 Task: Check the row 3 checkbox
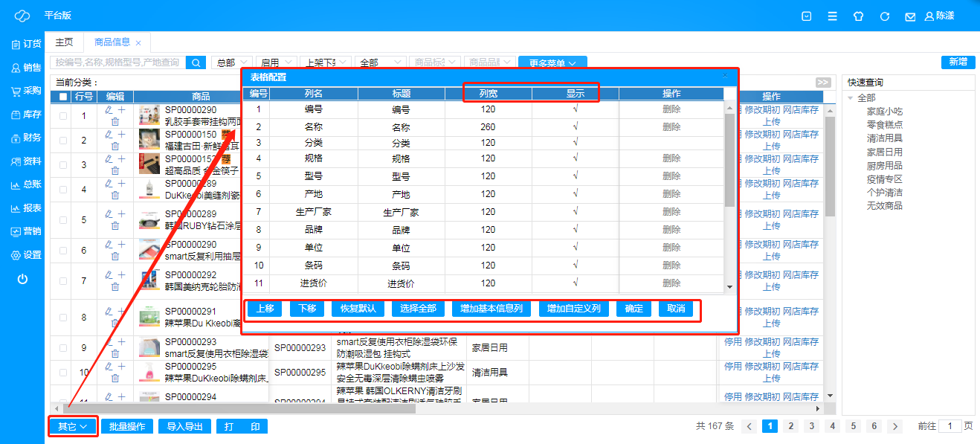62,164
